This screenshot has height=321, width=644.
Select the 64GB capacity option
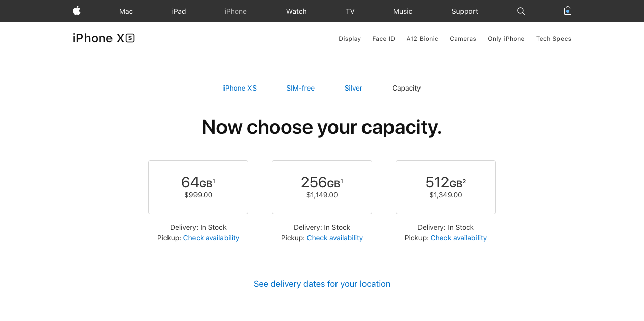coord(198,187)
